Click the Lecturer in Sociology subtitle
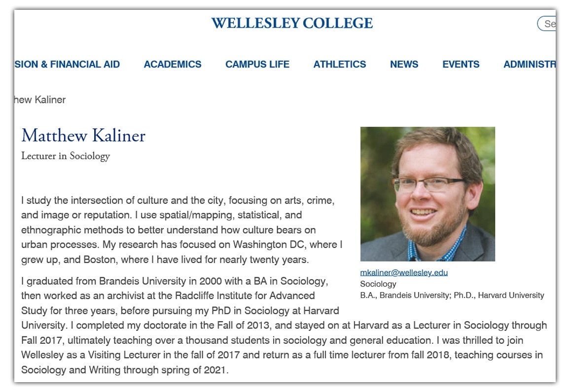This screenshot has height=392, width=570. tap(66, 156)
